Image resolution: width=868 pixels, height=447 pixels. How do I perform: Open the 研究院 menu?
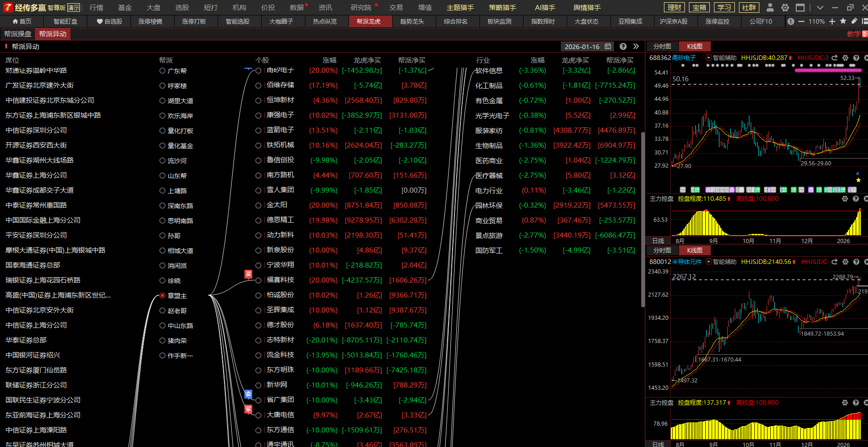tap(361, 8)
